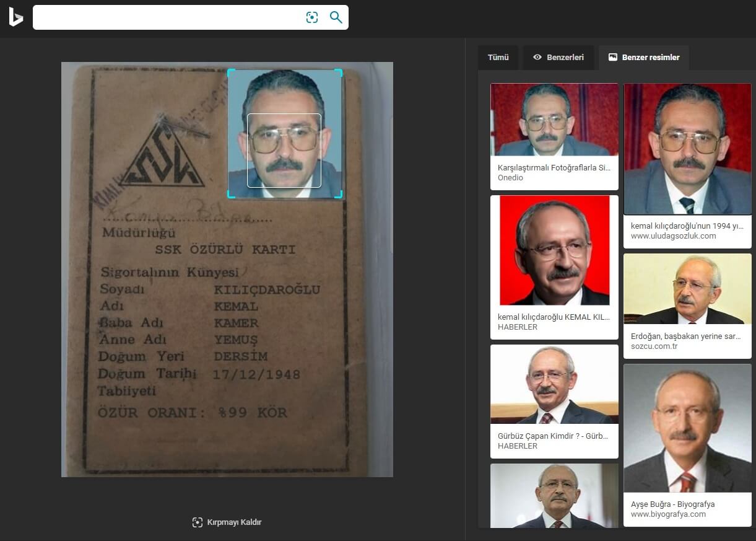Open visual search camera icon in search bar
The width and height of the screenshot is (756, 541).
click(x=312, y=17)
